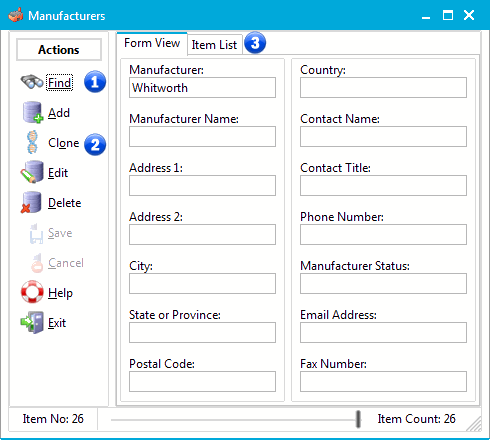Viewport: 490px width, 440px height.
Task: Switch to the Item List tab
Action: (x=214, y=44)
